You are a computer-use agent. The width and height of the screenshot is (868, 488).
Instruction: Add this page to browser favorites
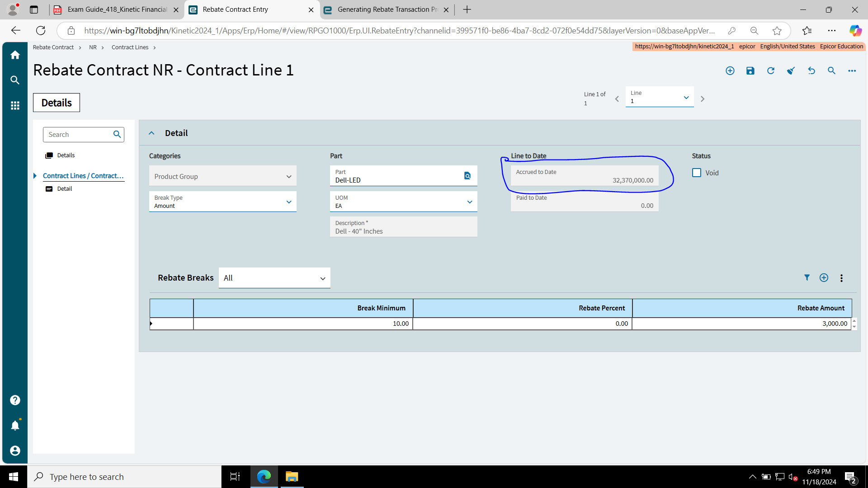point(777,30)
